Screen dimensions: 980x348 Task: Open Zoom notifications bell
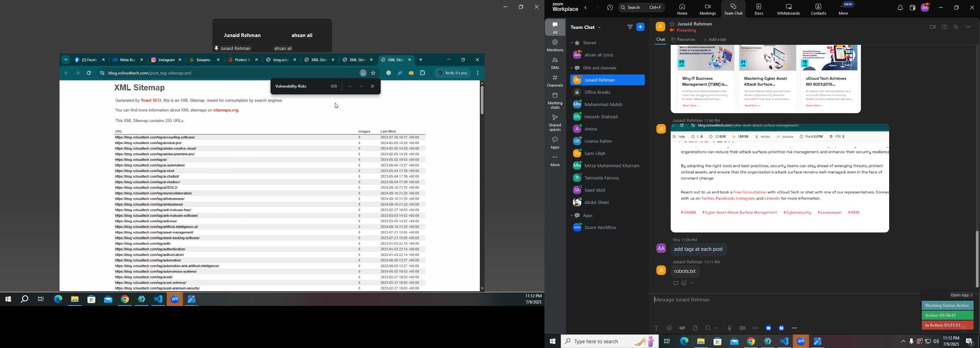click(900, 8)
